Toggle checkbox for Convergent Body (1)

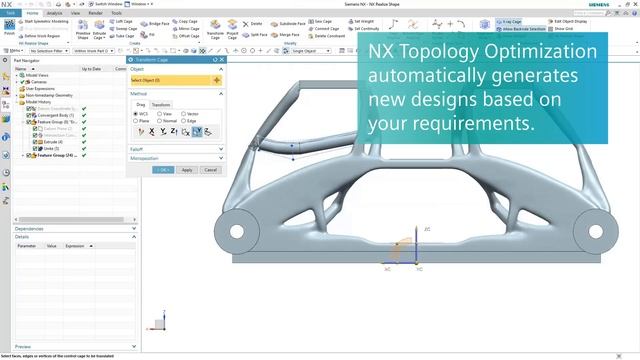click(29, 116)
